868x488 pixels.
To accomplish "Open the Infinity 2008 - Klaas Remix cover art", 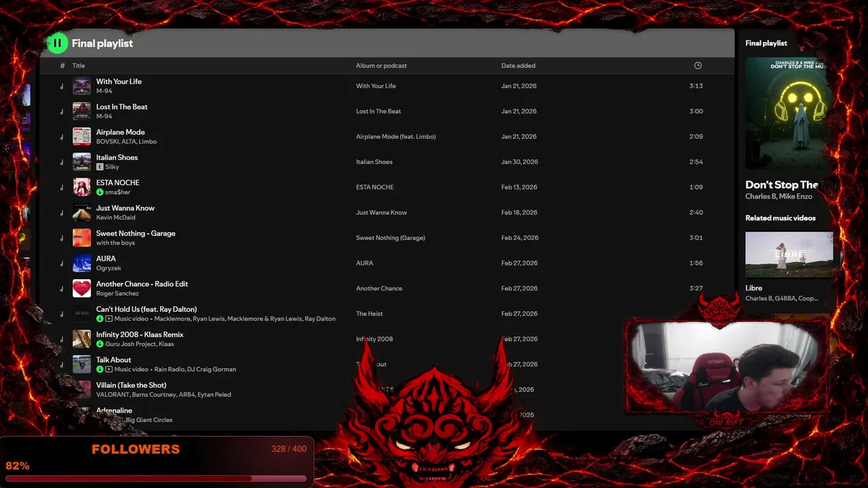I will click(81, 339).
